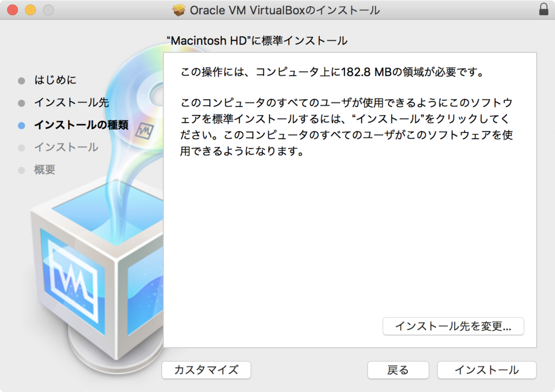Image resolution: width=555 pixels, height=392 pixels.
Task: Click the yellow minimize window button
Action: (30, 10)
